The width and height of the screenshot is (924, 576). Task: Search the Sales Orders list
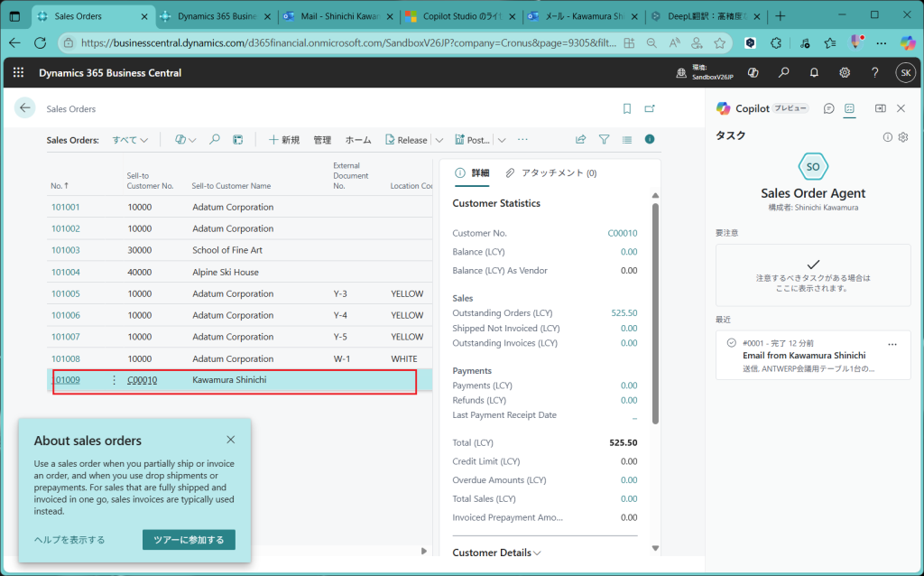click(x=215, y=140)
